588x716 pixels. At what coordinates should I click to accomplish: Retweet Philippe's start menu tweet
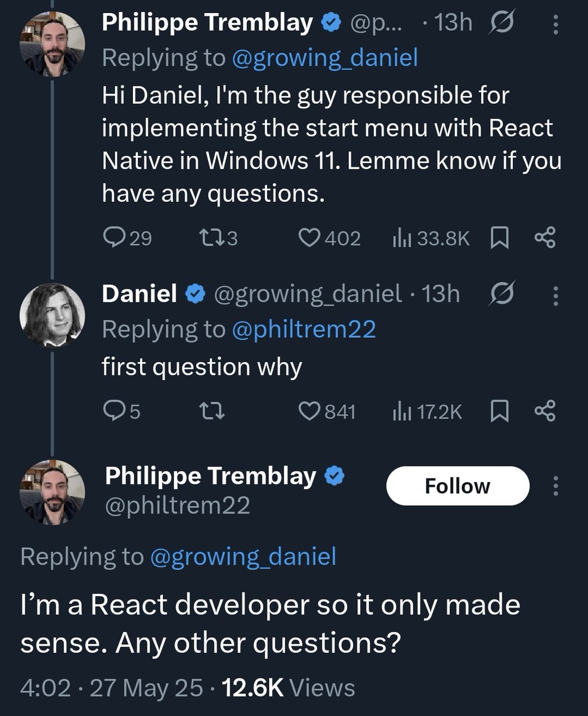pyautogui.click(x=218, y=239)
